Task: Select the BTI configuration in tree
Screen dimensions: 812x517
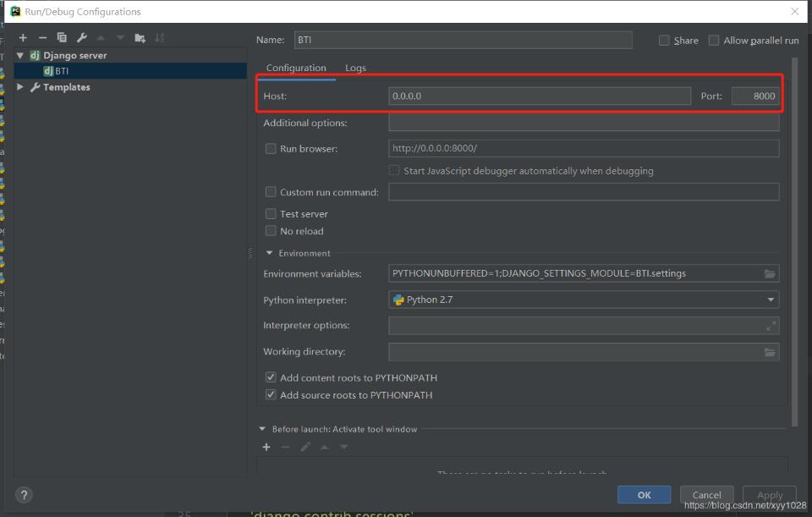Action: pos(62,71)
